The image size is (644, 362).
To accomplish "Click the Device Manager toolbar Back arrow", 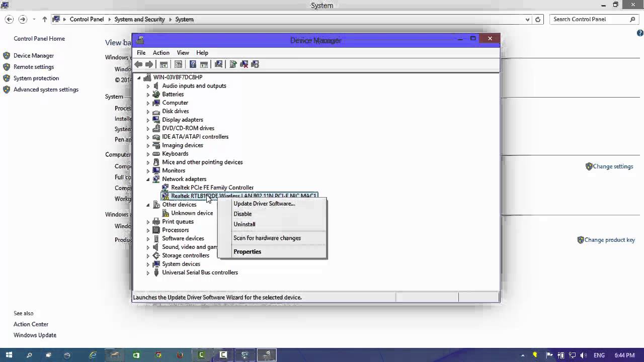I will pos(138,64).
